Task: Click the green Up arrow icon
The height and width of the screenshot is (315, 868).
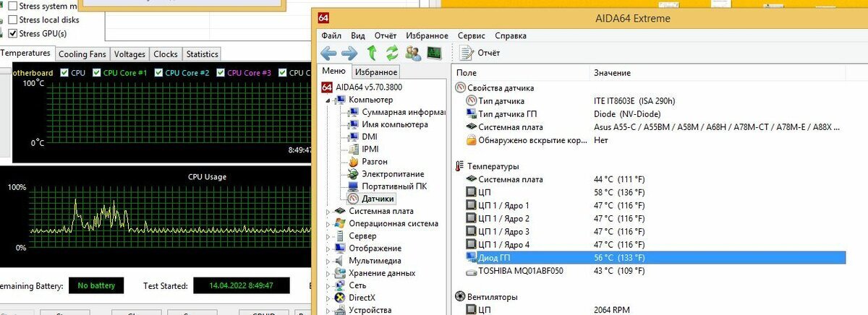Action: [x=372, y=53]
